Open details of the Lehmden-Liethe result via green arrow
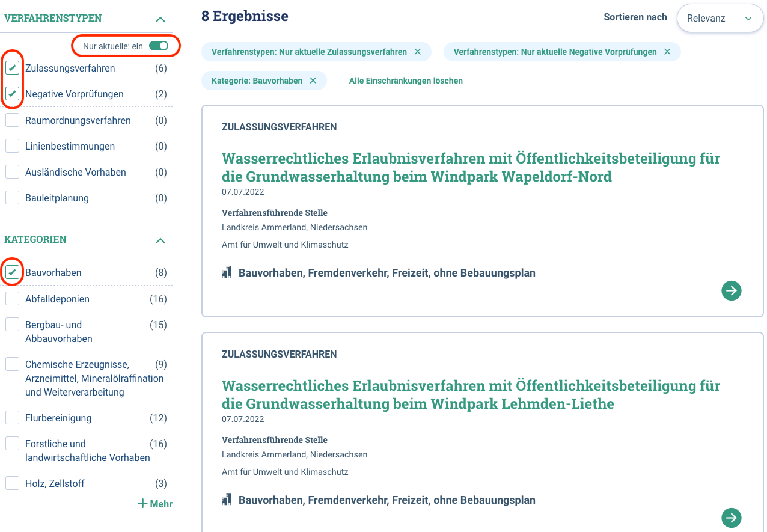Image resolution: width=767 pixels, height=532 pixels. pyautogui.click(x=731, y=518)
